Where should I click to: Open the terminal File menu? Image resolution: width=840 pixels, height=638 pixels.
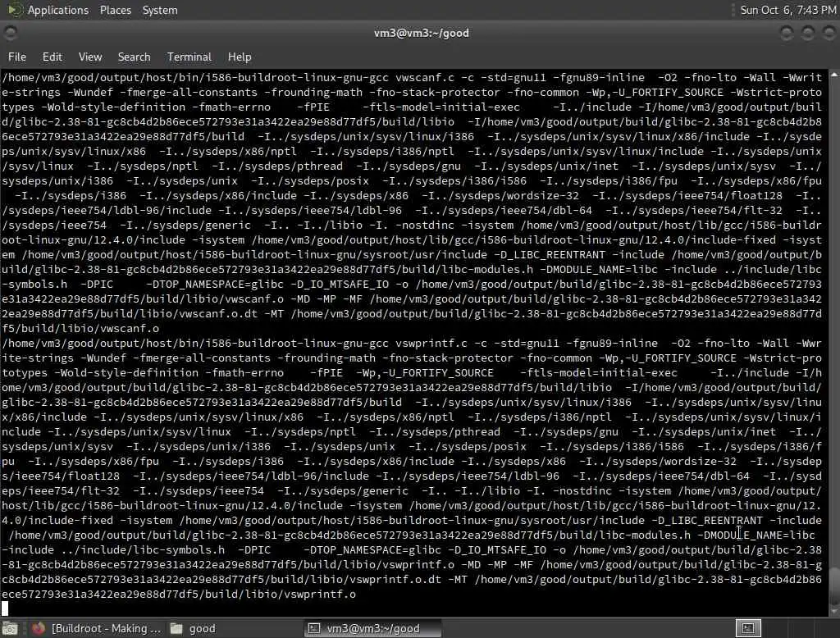[x=17, y=57]
